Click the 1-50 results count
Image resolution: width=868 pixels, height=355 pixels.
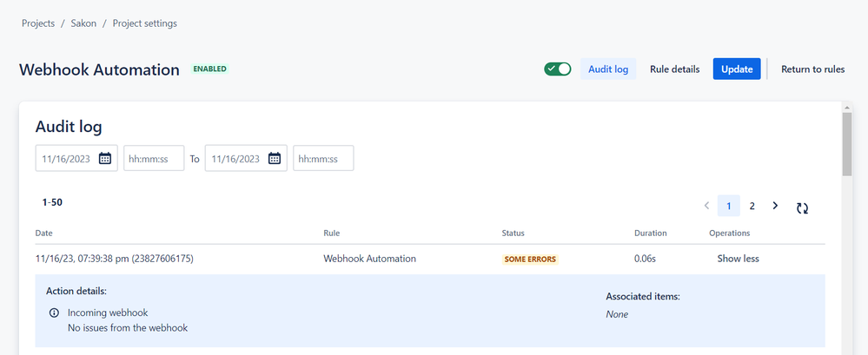[52, 202]
